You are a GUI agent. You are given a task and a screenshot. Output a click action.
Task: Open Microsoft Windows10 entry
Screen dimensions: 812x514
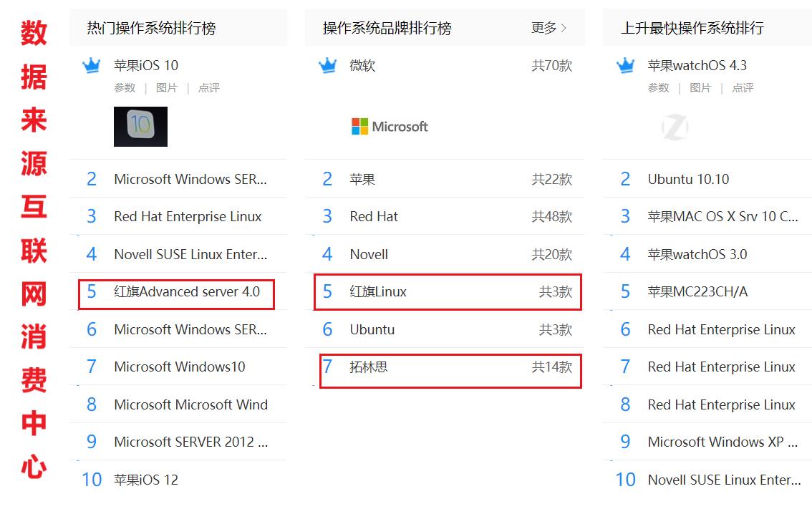point(180,367)
